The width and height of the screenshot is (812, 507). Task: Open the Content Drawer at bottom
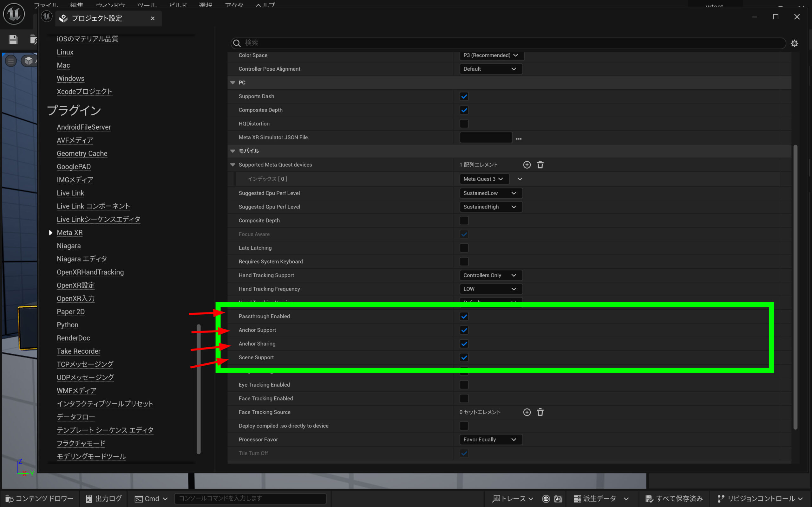tap(40, 499)
